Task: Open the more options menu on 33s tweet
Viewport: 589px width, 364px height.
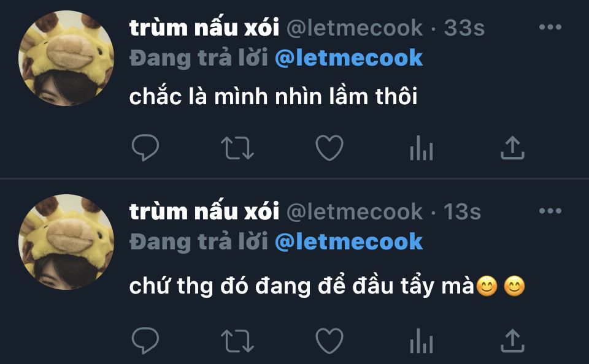Action: pyautogui.click(x=550, y=27)
